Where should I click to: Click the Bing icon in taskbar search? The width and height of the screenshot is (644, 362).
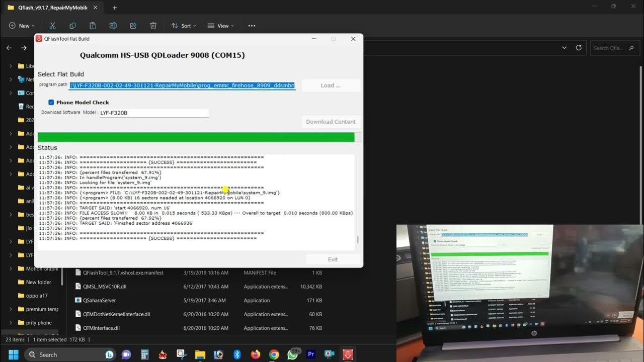point(109,354)
